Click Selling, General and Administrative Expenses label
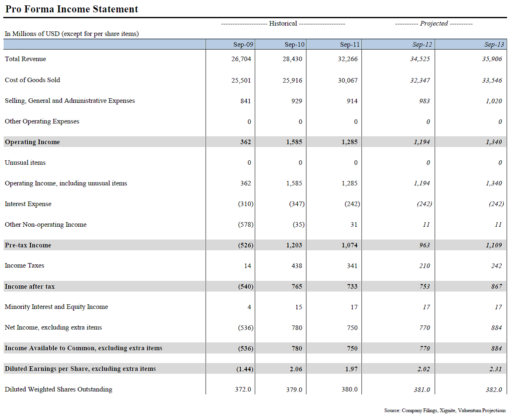Viewport: 512px width, 420px height. coord(70,101)
